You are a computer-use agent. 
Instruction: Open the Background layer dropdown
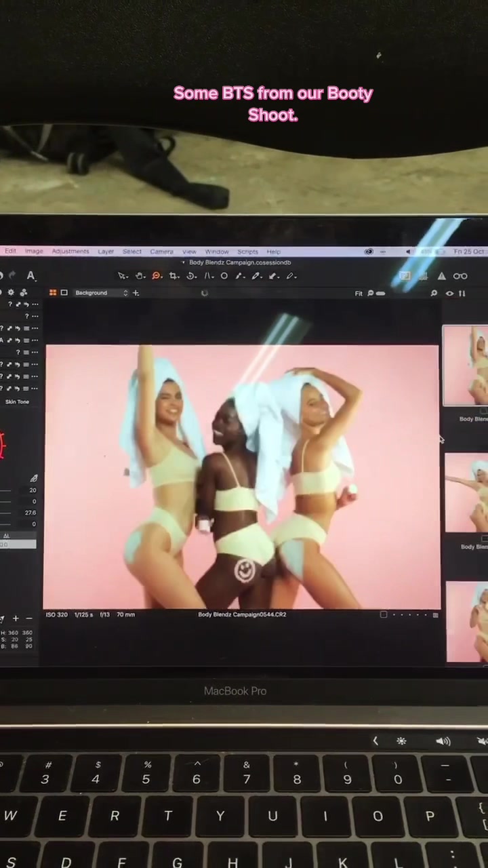pyautogui.click(x=101, y=293)
